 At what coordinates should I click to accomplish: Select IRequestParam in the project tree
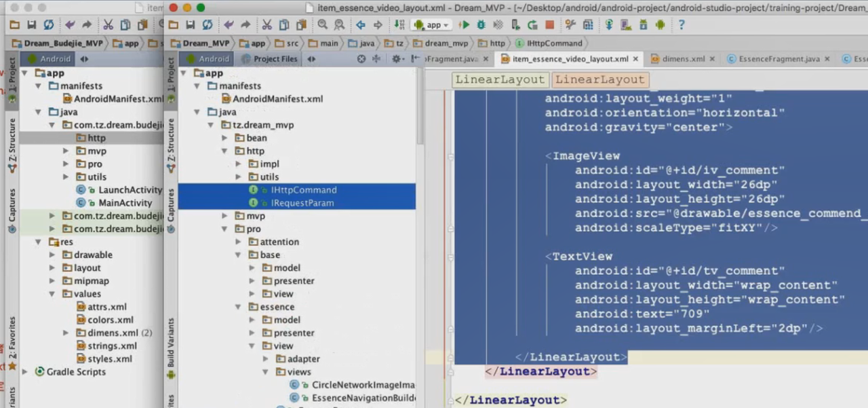point(302,203)
